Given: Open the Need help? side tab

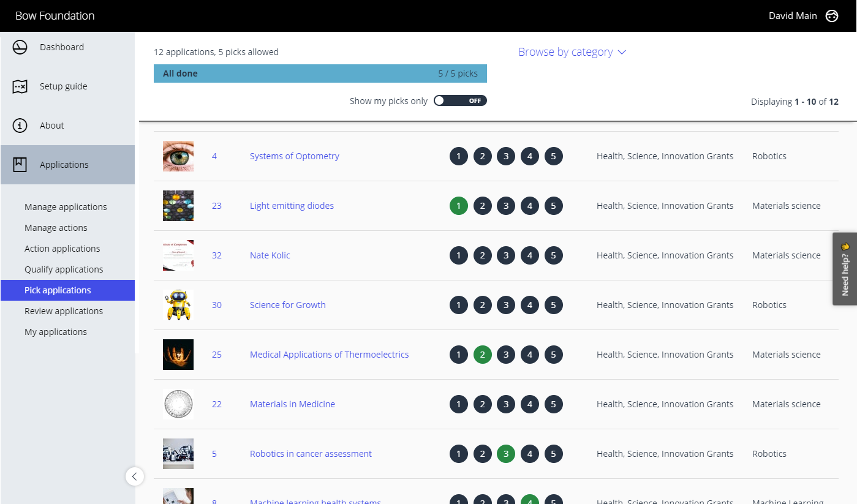Looking at the screenshot, I should pos(845,268).
